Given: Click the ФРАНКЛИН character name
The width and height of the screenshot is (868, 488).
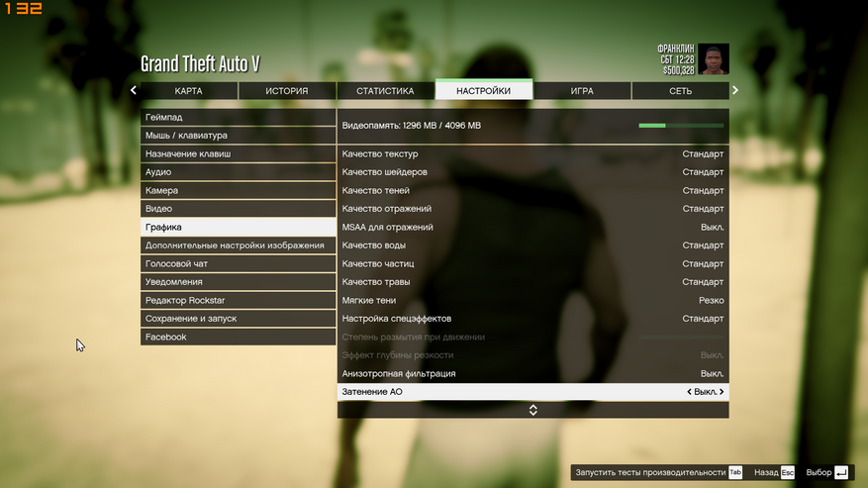Looking at the screenshot, I should click(x=675, y=49).
